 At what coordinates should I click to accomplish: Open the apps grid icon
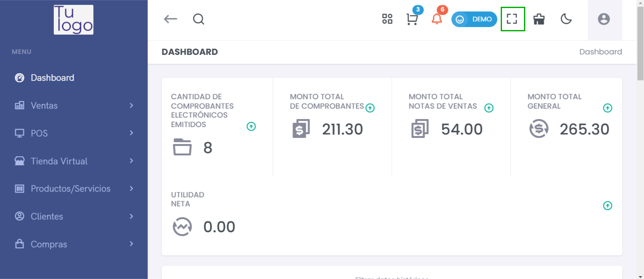coord(387,19)
